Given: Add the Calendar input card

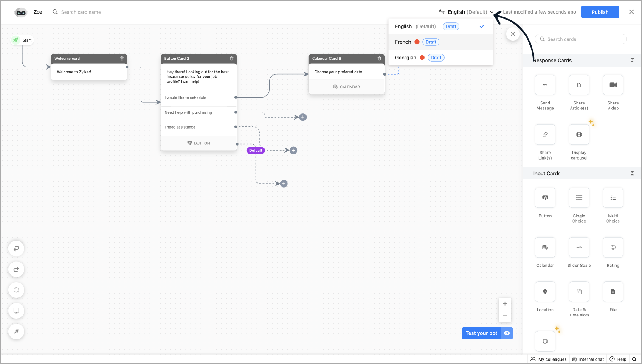Looking at the screenshot, I should point(545,247).
